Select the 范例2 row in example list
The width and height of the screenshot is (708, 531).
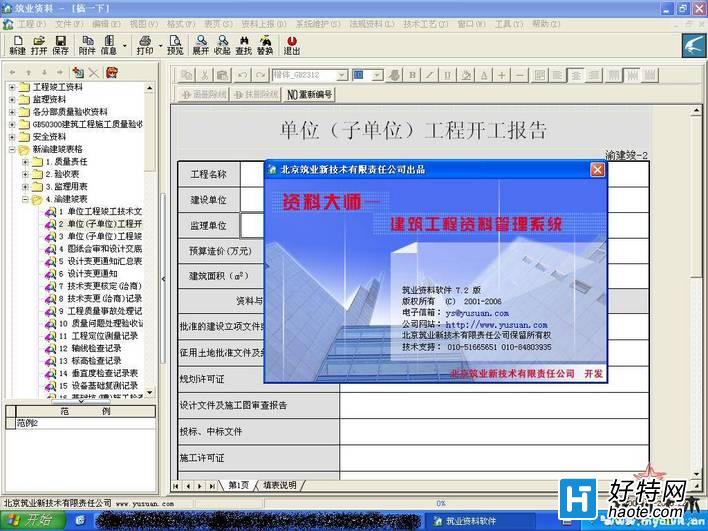86,423
